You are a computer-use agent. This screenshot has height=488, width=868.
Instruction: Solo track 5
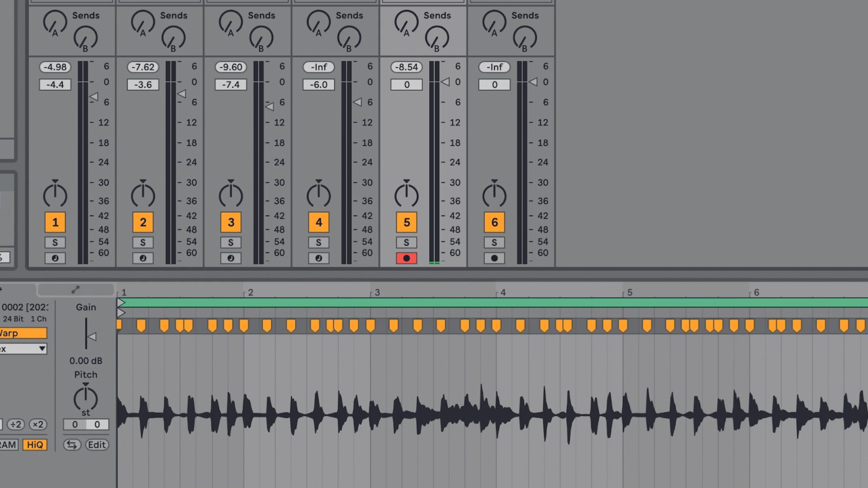click(x=406, y=243)
